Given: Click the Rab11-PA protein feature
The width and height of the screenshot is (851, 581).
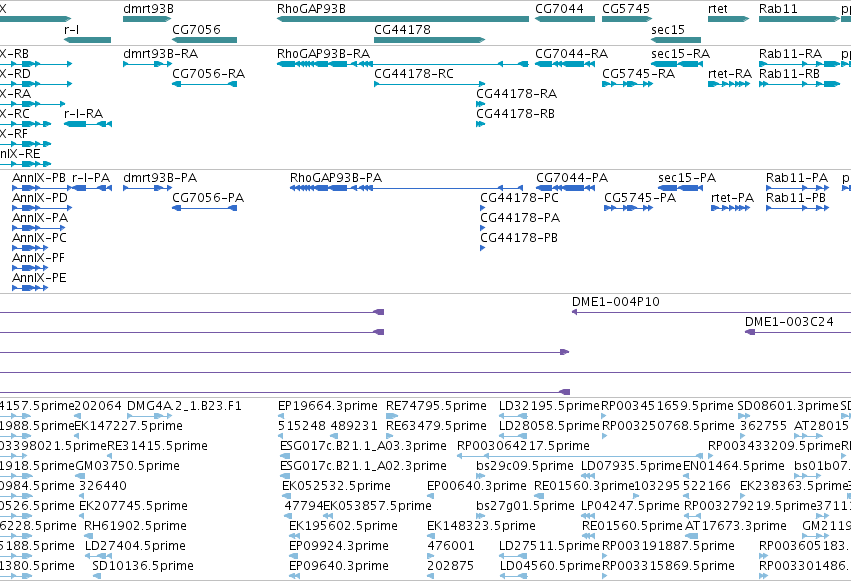Looking at the screenshot, I should click(797, 188).
